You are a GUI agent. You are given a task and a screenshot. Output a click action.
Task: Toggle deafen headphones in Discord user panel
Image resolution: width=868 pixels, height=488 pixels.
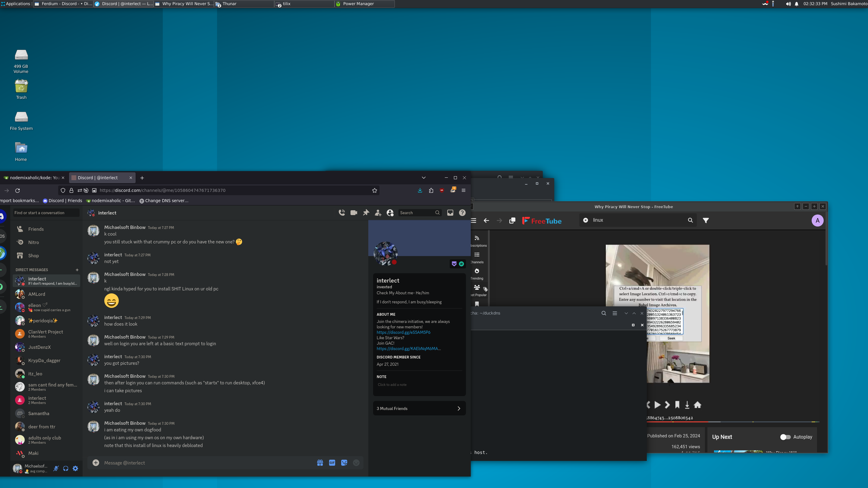click(66, 468)
